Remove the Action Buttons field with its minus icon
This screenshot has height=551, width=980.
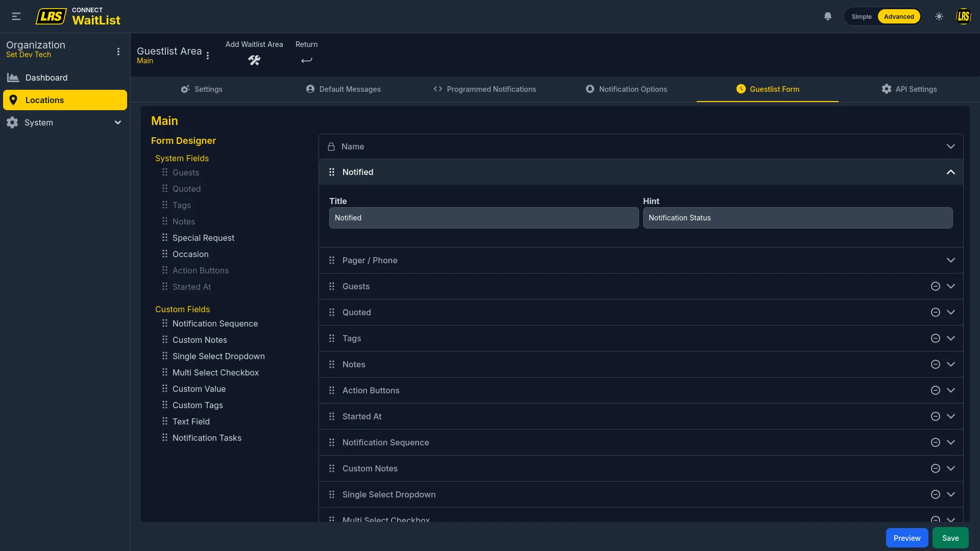pos(936,390)
